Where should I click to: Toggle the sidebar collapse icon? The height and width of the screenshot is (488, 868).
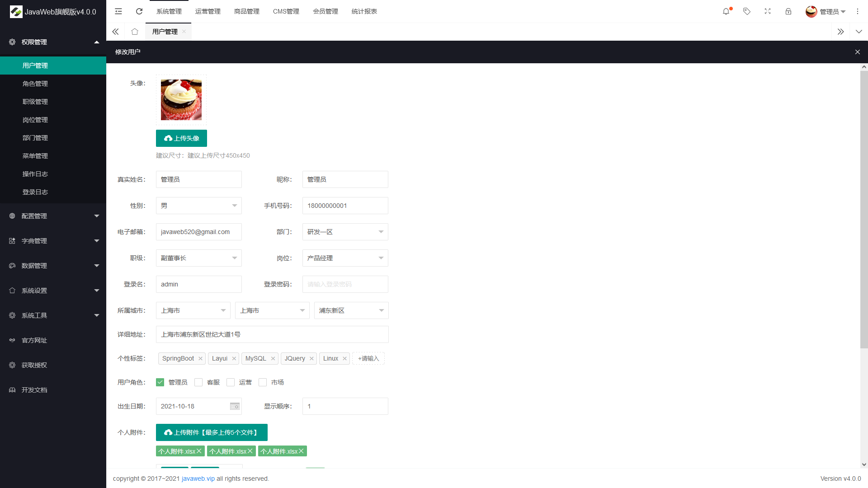(x=118, y=11)
